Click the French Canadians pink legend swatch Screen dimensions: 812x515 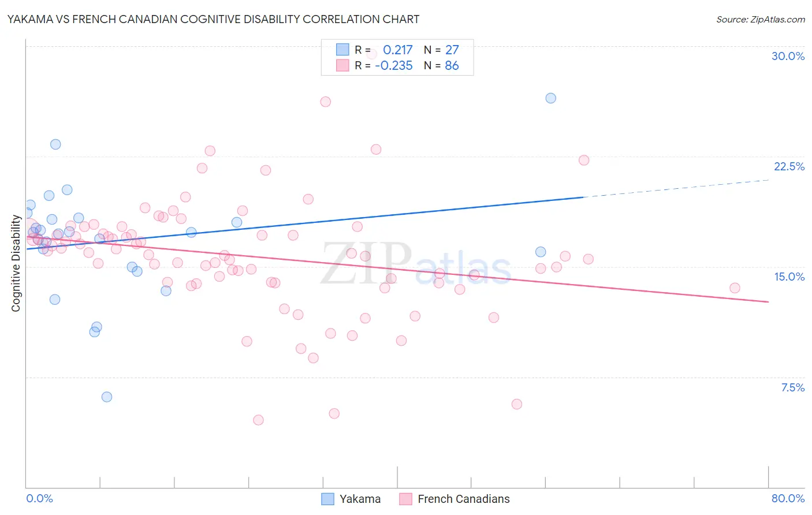406,499
